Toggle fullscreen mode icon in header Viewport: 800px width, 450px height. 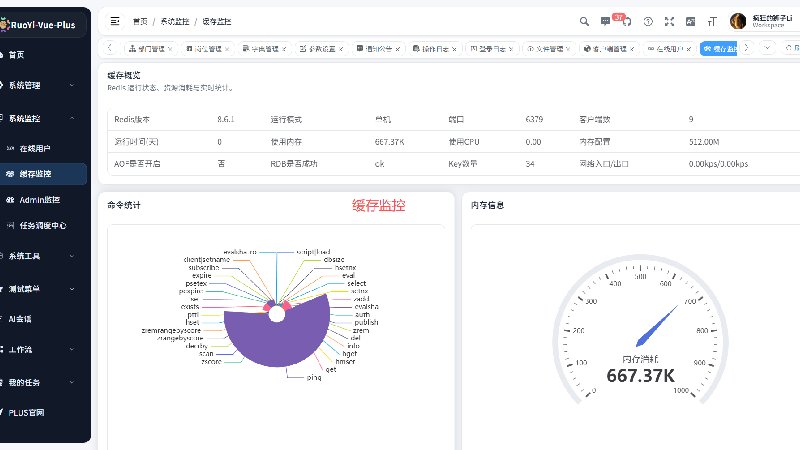point(669,21)
